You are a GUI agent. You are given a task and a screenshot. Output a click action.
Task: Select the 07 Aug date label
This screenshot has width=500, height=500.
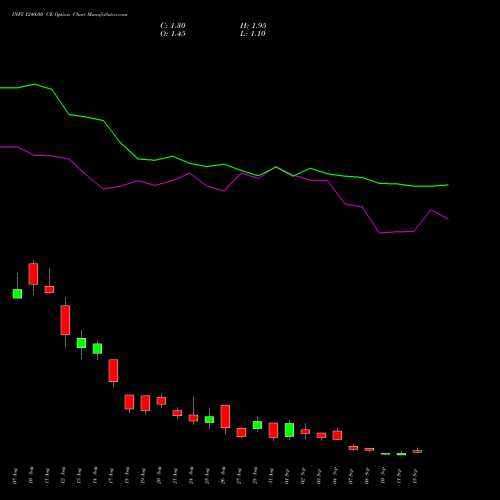pos(15,476)
